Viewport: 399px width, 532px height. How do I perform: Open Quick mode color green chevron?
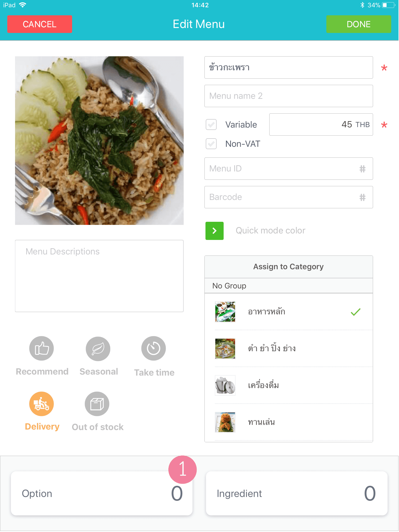pos(215,231)
